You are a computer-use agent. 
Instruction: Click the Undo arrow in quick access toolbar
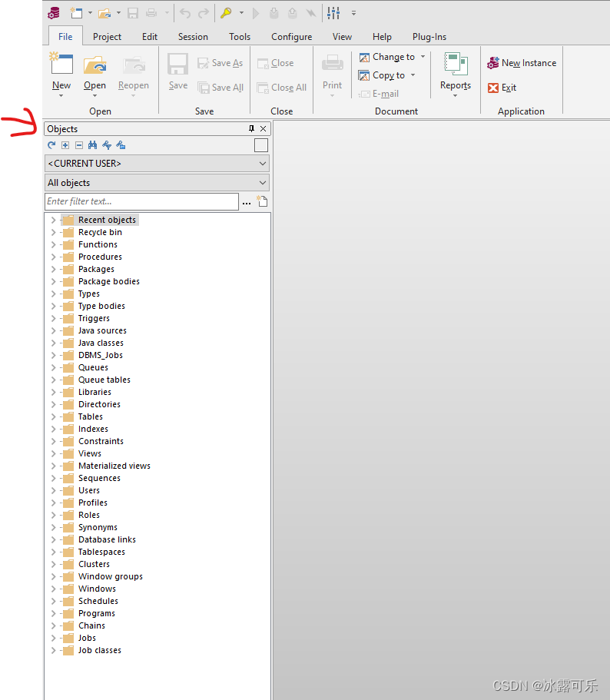(x=184, y=13)
